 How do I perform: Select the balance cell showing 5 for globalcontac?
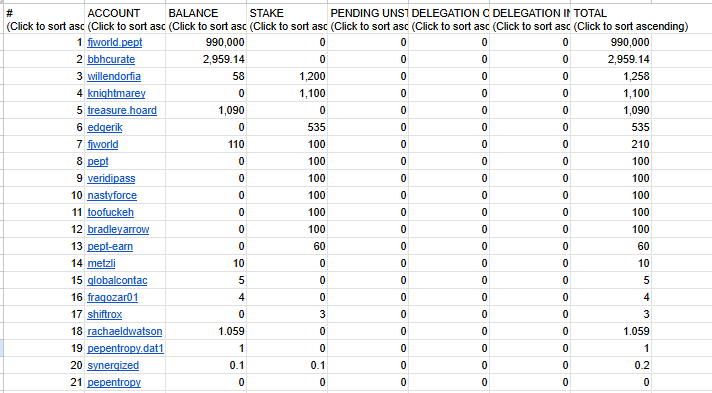click(x=206, y=280)
